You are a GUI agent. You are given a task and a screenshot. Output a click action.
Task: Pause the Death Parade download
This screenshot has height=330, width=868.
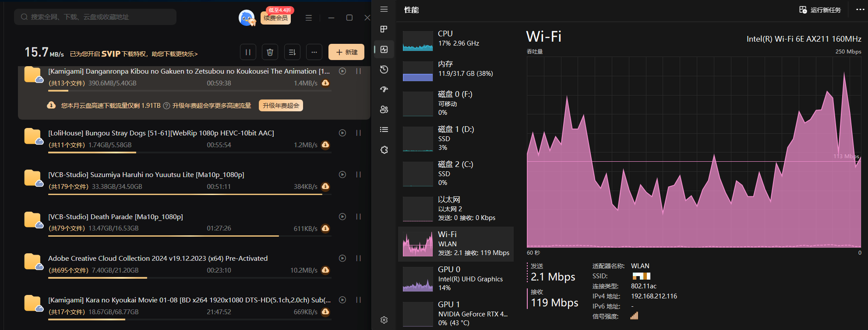358,216
